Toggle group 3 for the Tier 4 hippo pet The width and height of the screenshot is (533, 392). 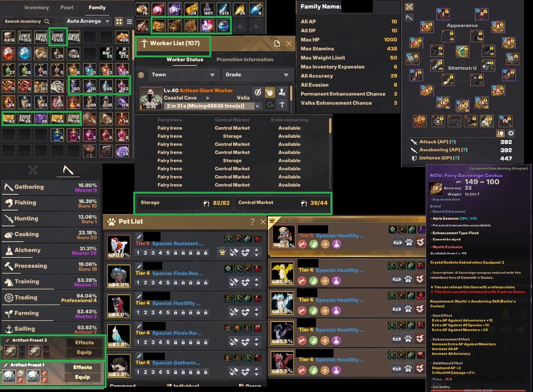click(153, 283)
